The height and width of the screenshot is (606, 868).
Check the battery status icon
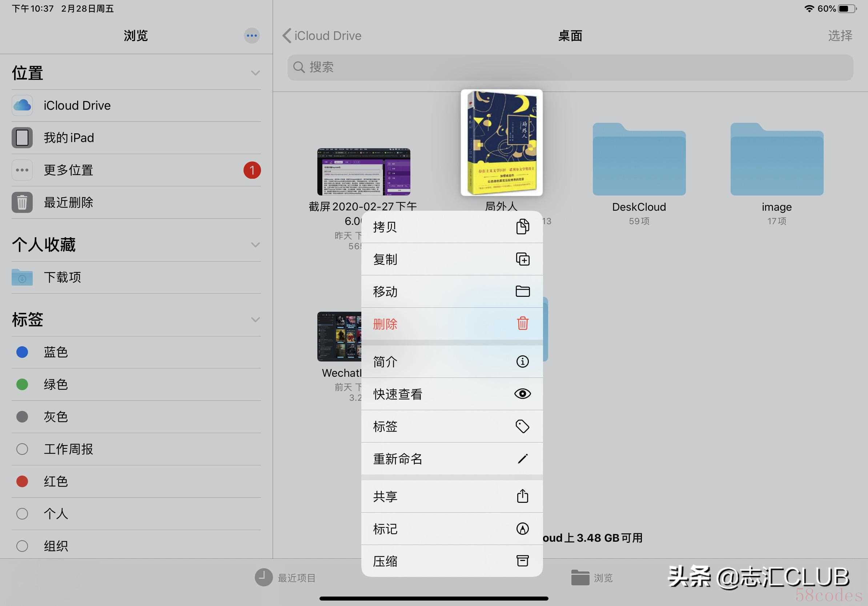click(x=847, y=8)
